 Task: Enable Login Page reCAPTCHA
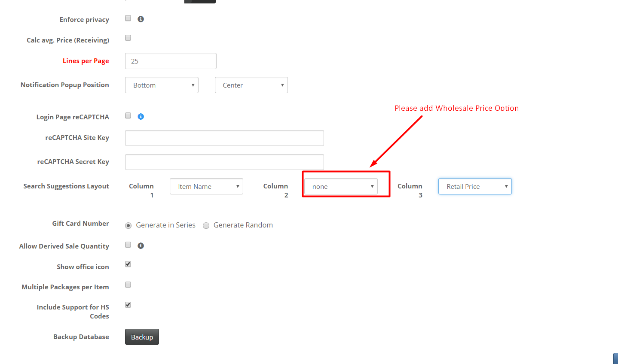coord(128,115)
